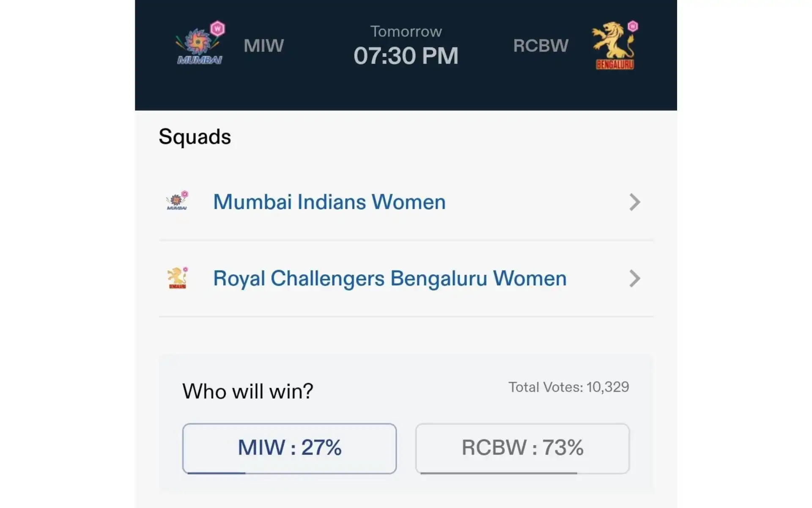
Task: Click the Royal Challengers Bengaluru lion logo in header
Action: [614, 45]
